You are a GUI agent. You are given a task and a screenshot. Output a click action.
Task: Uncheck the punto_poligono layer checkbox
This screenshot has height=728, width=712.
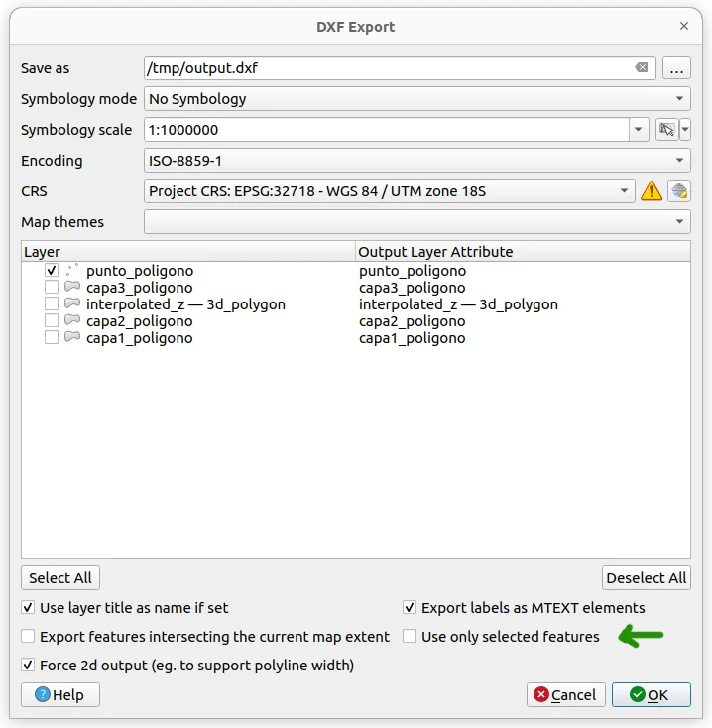52,271
